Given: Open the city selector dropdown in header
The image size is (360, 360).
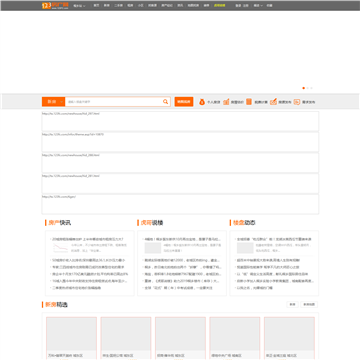Looking at the screenshot, I should tap(79, 6).
